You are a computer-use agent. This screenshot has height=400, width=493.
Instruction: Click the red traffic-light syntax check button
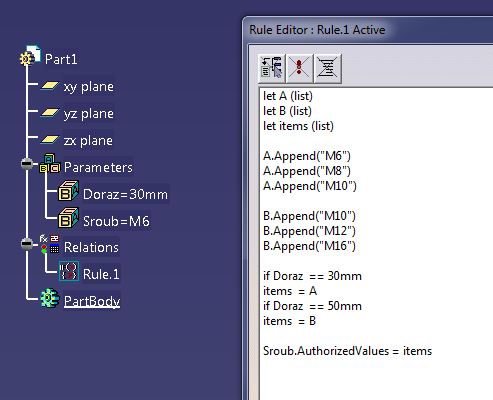pos(299,68)
